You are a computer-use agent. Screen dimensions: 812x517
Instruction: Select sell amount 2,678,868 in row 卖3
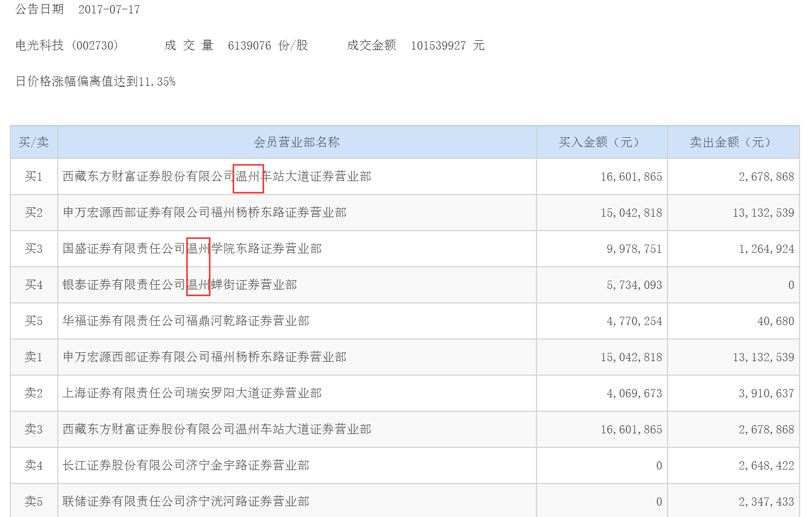(x=767, y=430)
